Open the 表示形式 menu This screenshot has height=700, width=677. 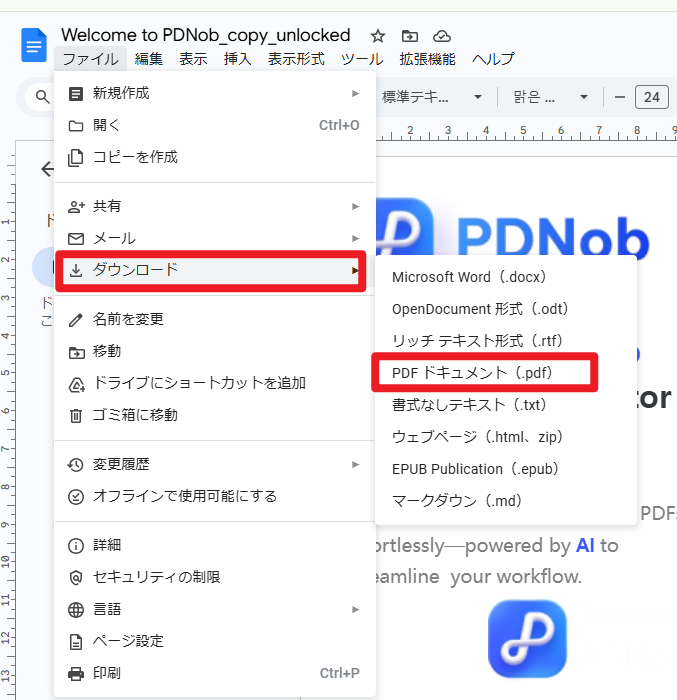pos(296,59)
